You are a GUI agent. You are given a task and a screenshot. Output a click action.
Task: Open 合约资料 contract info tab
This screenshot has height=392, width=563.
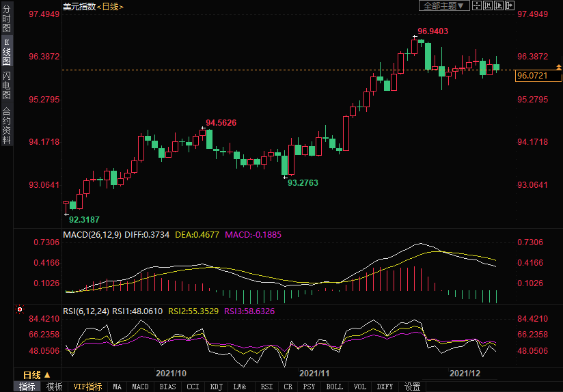click(6, 126)
